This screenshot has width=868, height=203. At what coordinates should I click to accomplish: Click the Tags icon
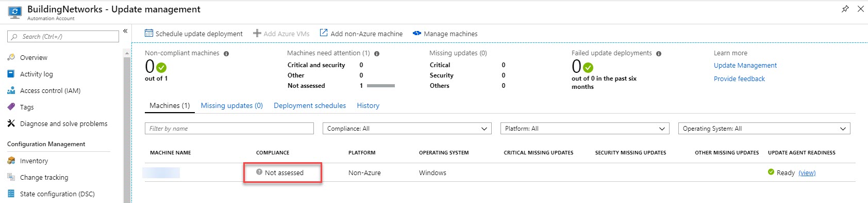click(x=11, y=107)
